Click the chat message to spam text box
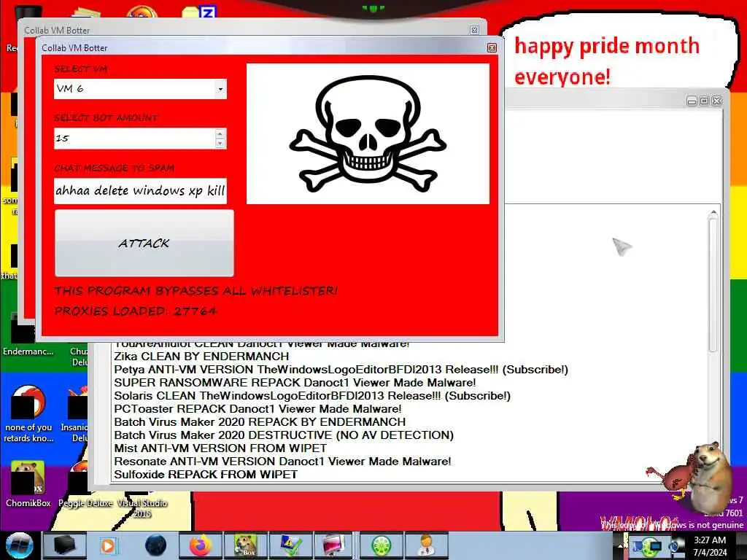 pos(140,191)
